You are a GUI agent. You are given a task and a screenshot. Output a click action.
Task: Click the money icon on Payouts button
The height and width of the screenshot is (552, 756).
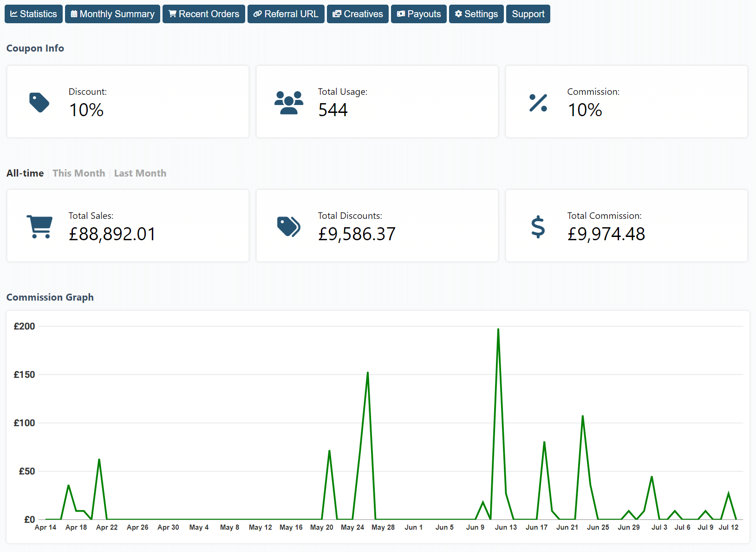400,13
